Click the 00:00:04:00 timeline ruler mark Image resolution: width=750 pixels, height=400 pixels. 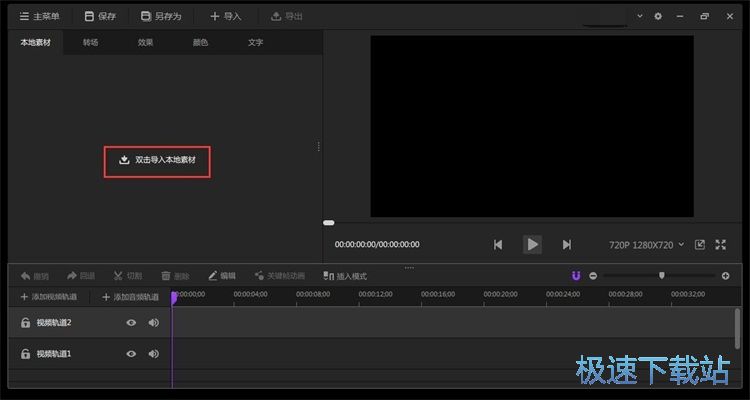tap(251, 294)
